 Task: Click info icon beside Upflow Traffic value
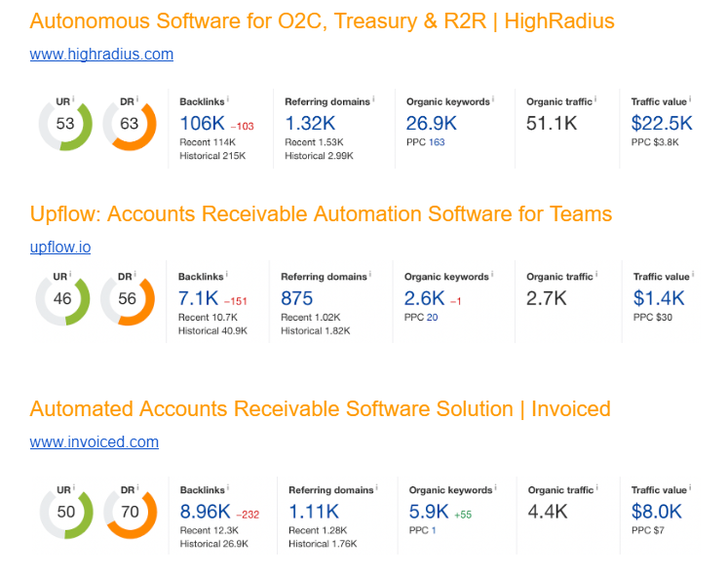click(x=693, y=274)
